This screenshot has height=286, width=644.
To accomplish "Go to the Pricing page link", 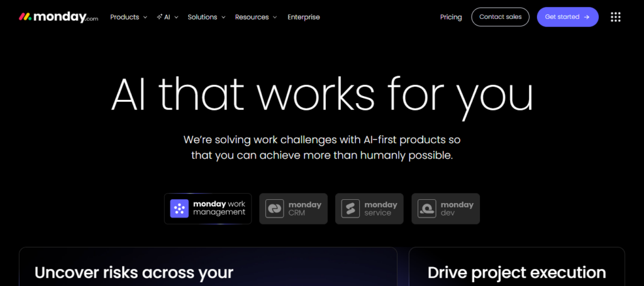I will [451, 17].
